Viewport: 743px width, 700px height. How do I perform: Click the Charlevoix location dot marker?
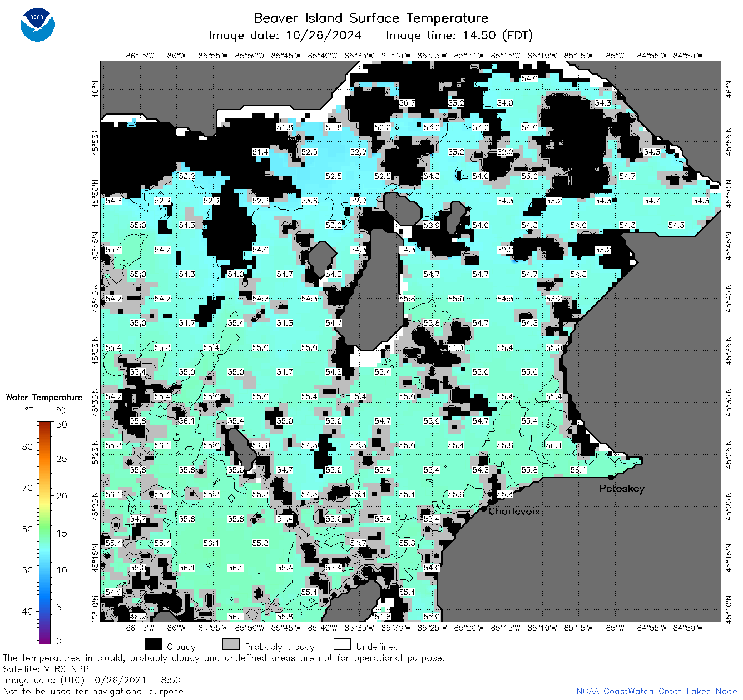point(483,508)
